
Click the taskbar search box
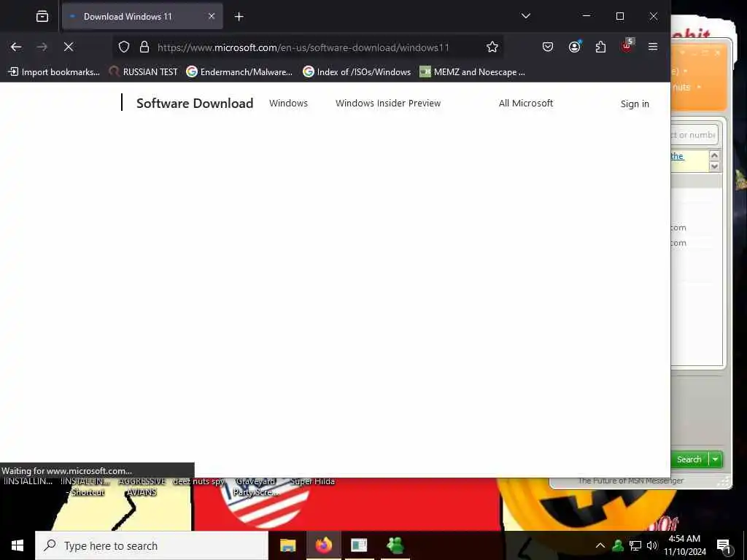152,545
